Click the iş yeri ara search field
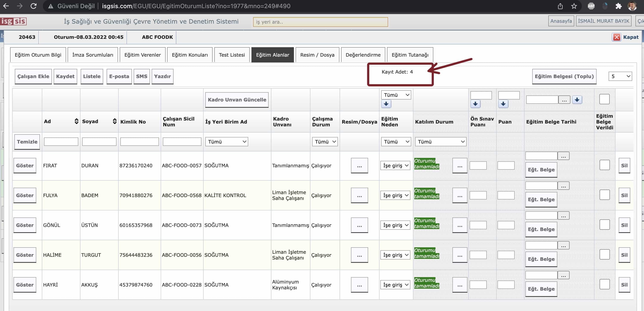644x311 pixels. click(320, 22)
